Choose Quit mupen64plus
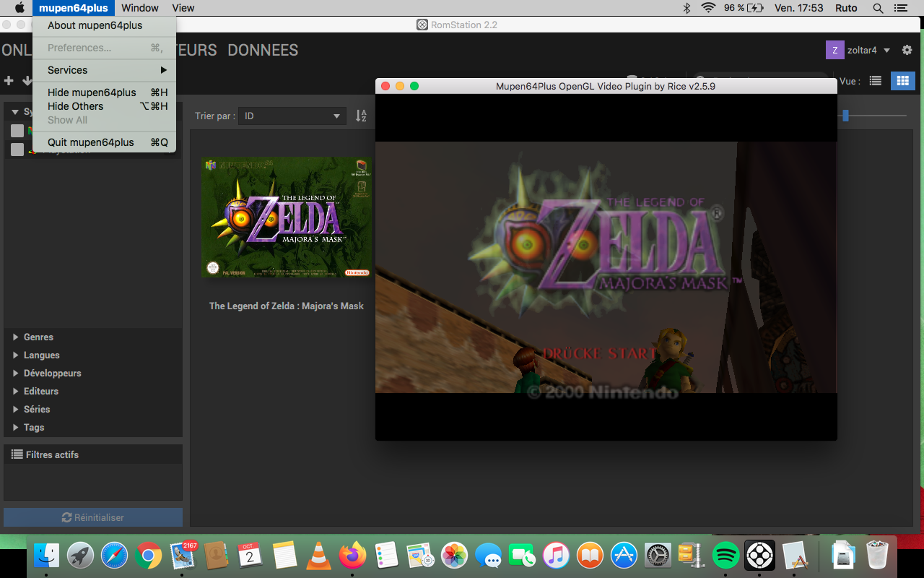924x578 pixels. coord(105,142)
